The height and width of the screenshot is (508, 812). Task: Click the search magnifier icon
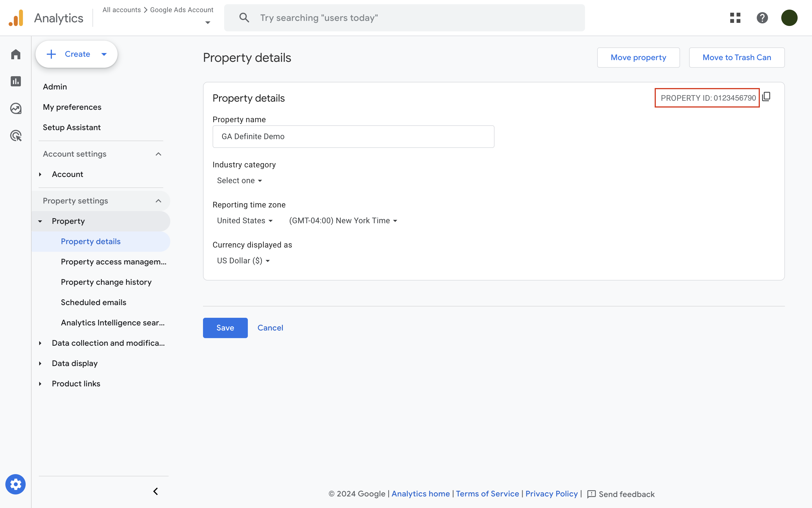[244, 18]
